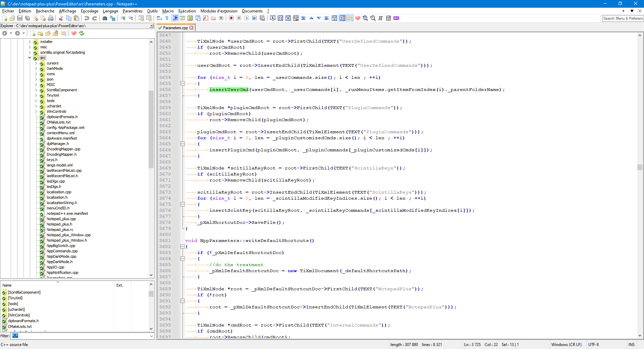Viewport: 644px width, 349px height.
Task: Close the Explorer panel with its X button
Action: pyautogui.click(x=152, y=26)
